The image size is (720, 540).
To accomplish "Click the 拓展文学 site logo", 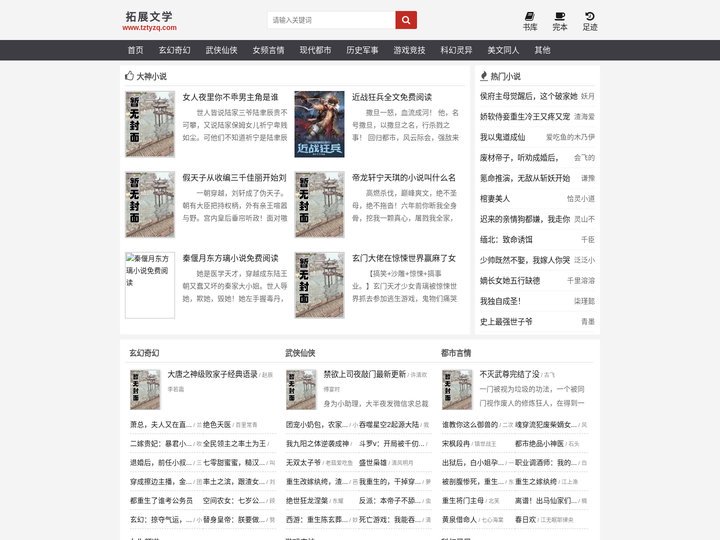I will [149, 21].
